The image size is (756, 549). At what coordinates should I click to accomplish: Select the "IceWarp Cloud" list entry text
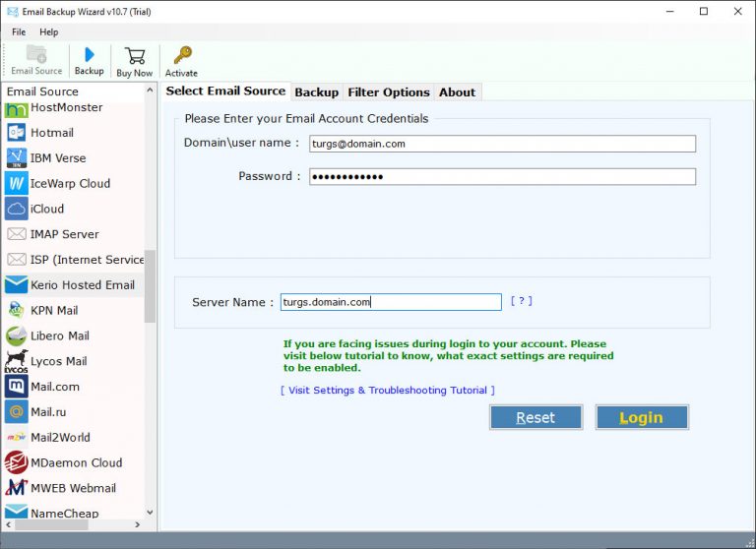point(71,184)
